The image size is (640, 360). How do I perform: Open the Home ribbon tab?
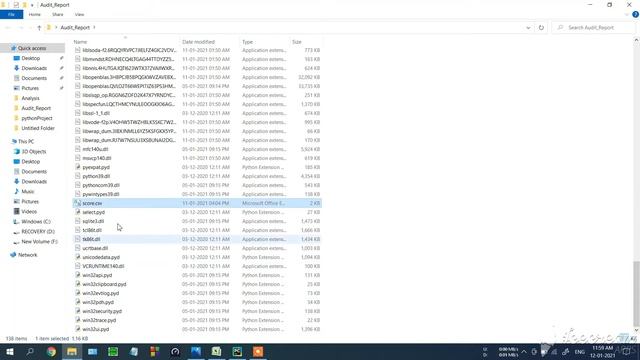(x=35, y=14)
